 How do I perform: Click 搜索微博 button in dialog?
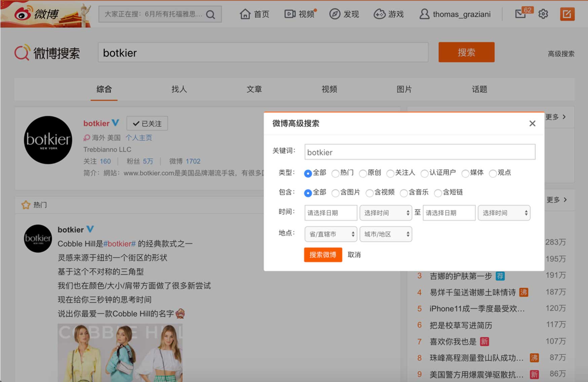[323, 255]
